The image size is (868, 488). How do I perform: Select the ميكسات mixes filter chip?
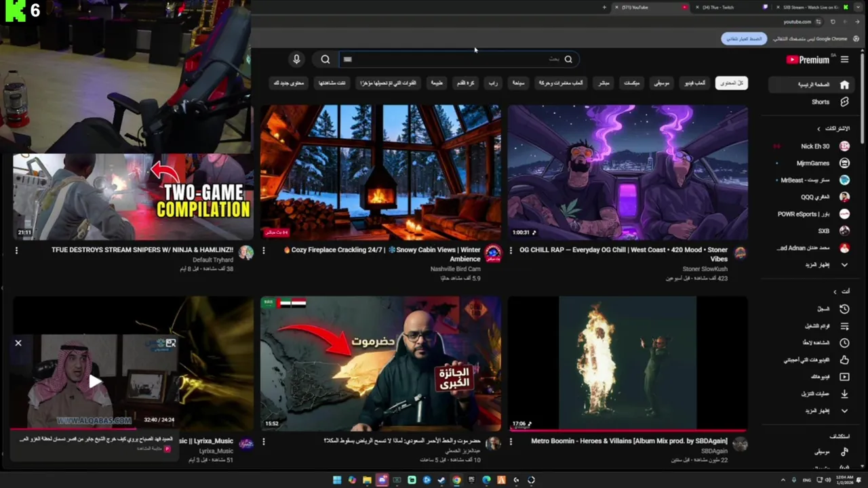click(631, 83)
